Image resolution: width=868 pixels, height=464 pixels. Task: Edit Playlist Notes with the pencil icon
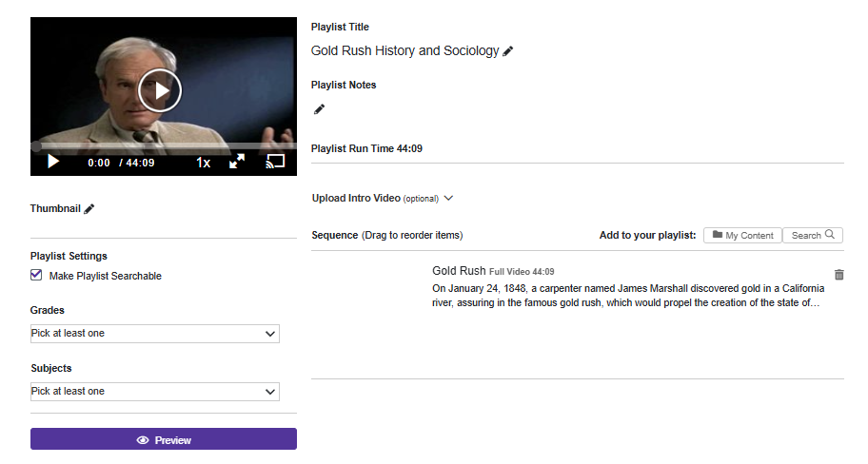[320, 109]
